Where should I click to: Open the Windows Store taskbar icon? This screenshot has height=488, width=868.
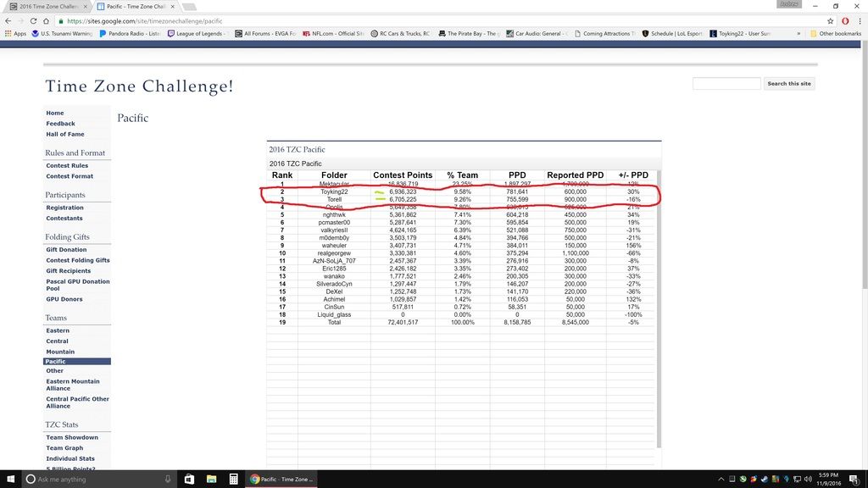point(187,479)
